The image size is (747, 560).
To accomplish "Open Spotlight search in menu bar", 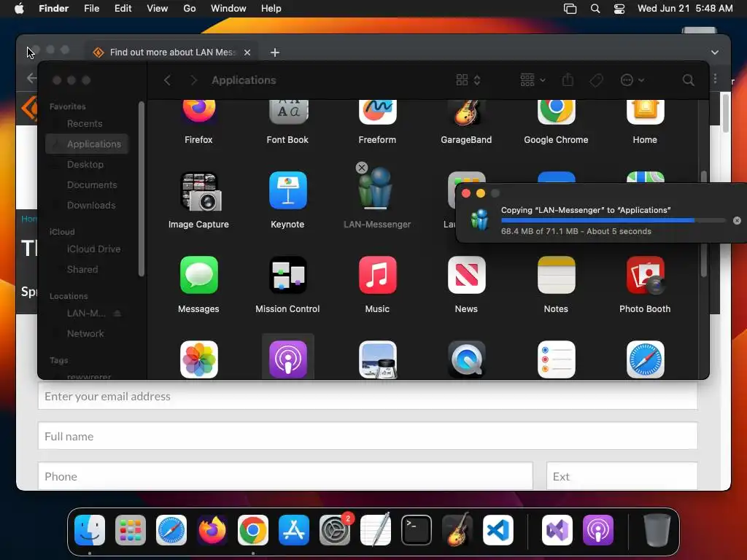I will click(595, 9).
